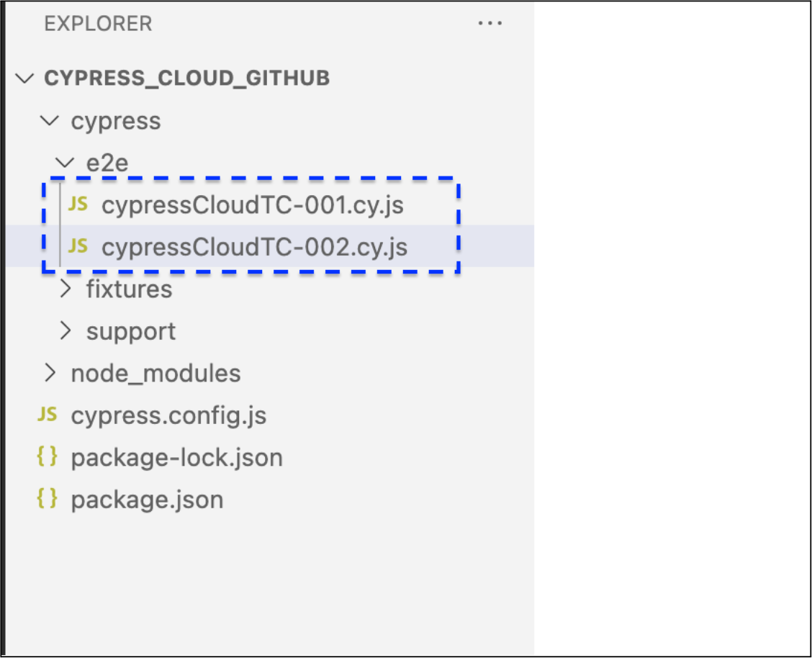
Task: Open cypress.config.js file
Action: point(168,415)
